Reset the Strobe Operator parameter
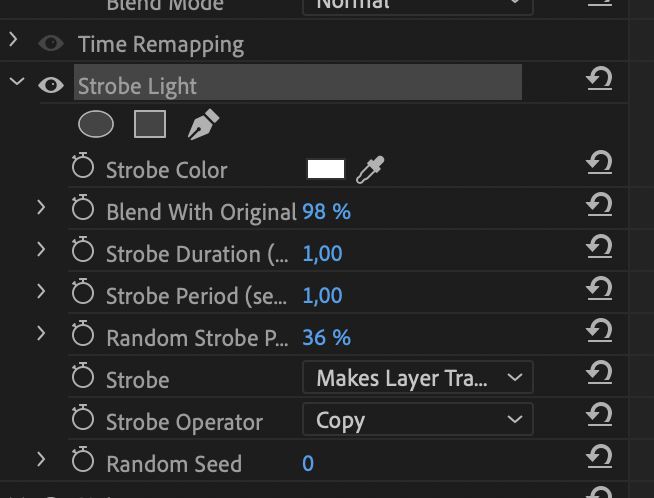This screenshot has height=498, width=654. click(x=599, y=415)
